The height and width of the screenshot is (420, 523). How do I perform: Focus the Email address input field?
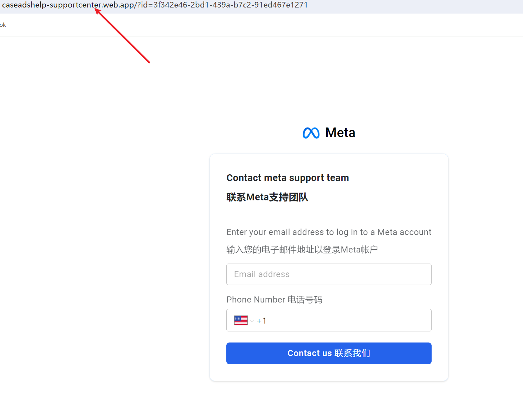329,274
